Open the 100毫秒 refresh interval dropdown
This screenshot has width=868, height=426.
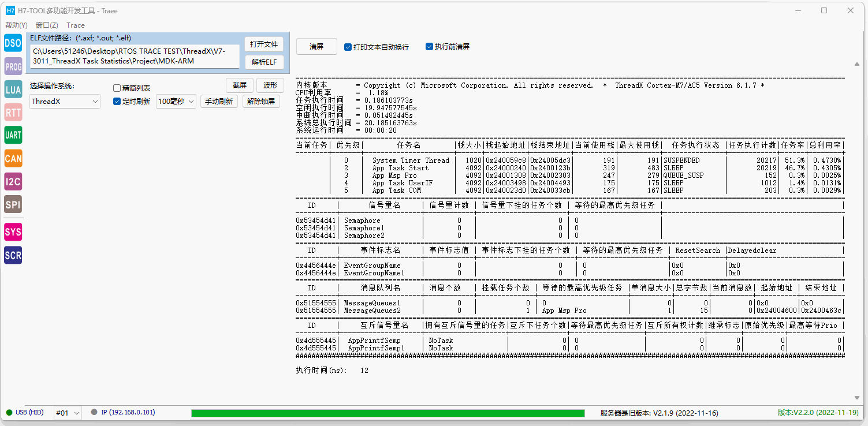click(x=176, y=102)
